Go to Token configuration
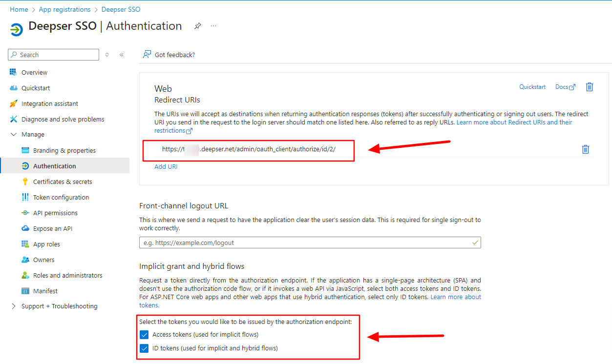 pyautogui.click(x=61, y=197)
